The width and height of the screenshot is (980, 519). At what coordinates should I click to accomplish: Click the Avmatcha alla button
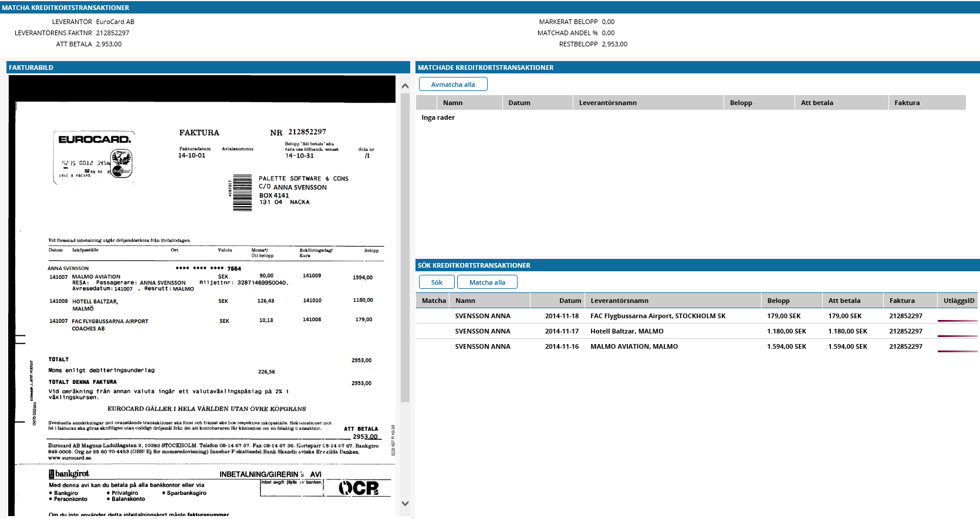453,85
